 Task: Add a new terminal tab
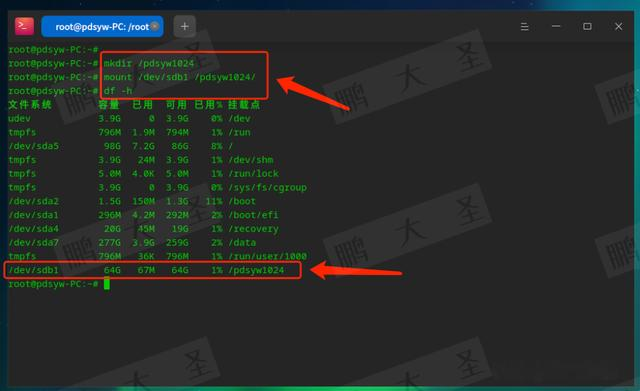click(184, 27)
